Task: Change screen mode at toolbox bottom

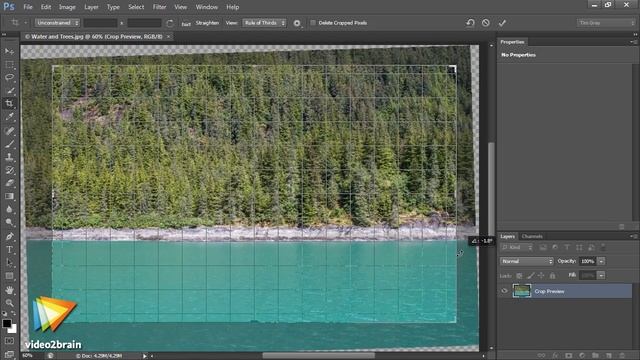Action: pyautogui.click(x=9, y=354)
